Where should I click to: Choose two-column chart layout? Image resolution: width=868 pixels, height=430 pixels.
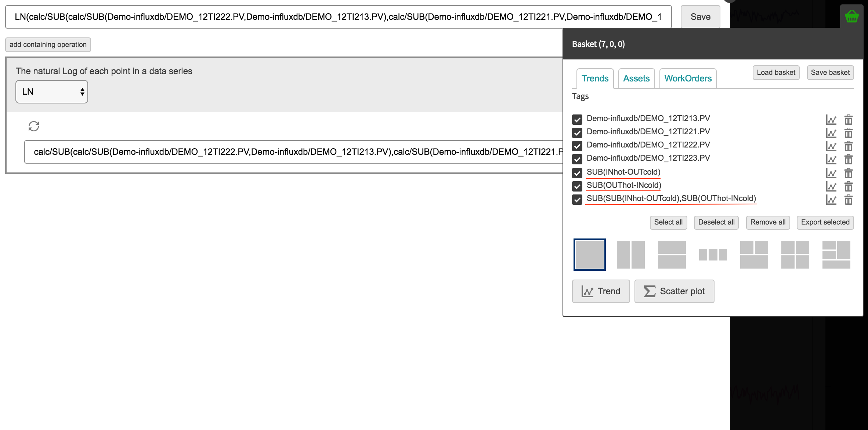click(x=631, y=255)
